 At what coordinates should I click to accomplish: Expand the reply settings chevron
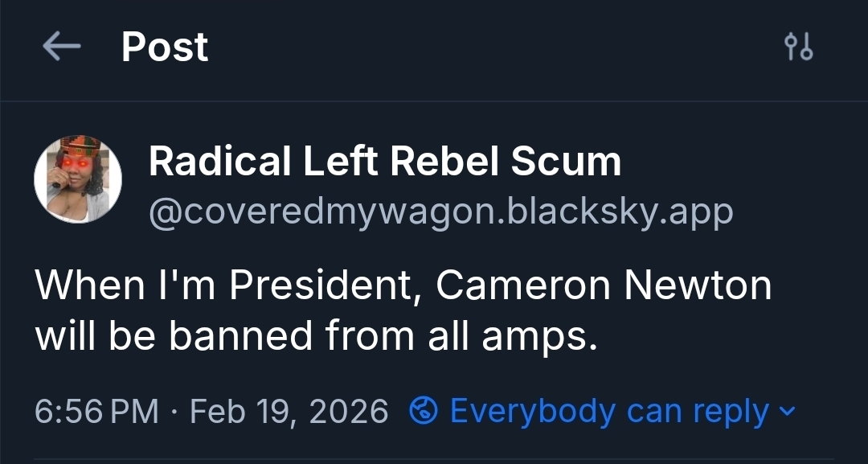tap(788, 412)
